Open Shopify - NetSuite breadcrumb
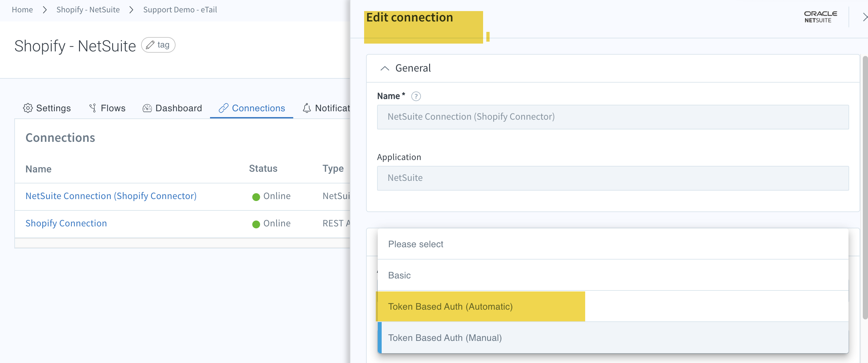Image resolution: width=868 pixels, height=363 pixels. pos(88,10)
